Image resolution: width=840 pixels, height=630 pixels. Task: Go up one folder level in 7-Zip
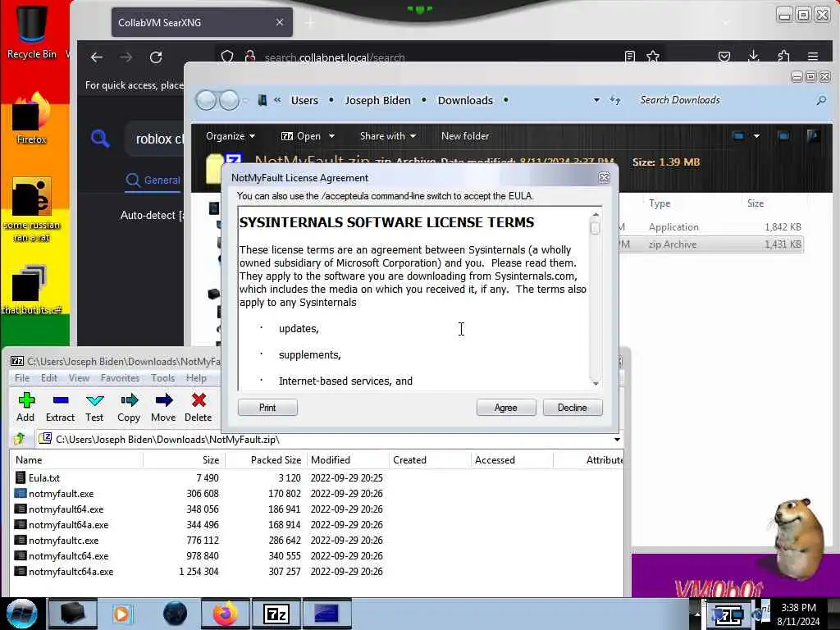20,439
